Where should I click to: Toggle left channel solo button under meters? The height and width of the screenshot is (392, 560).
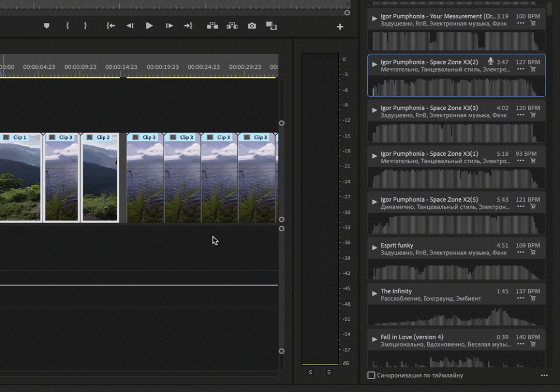pyautogui.click(x=311, y=372)
